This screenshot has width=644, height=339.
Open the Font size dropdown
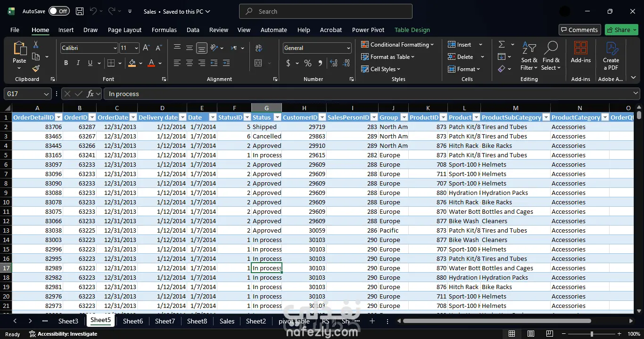136,48
